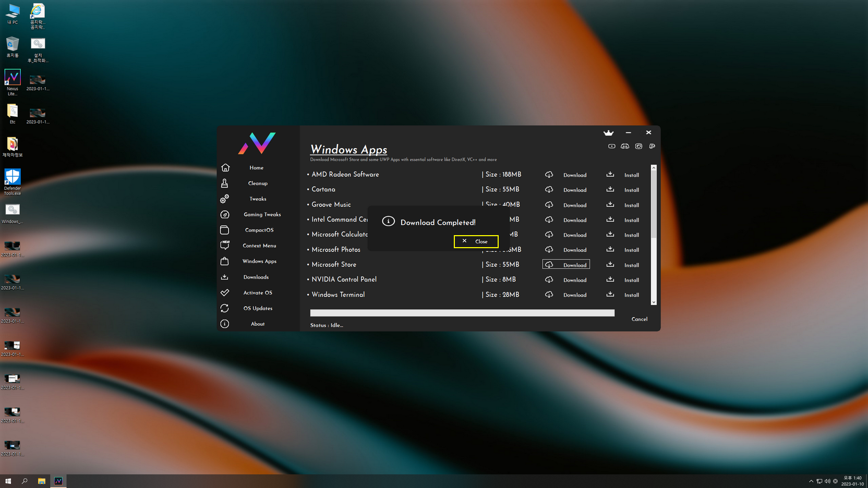This screenshot has height=488, width=868.
Task: Install Groove Music via Install label
Action: tap(632, 205)
